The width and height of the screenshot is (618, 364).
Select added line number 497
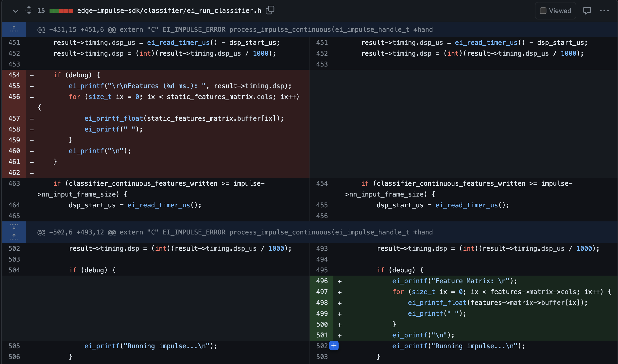322,292
